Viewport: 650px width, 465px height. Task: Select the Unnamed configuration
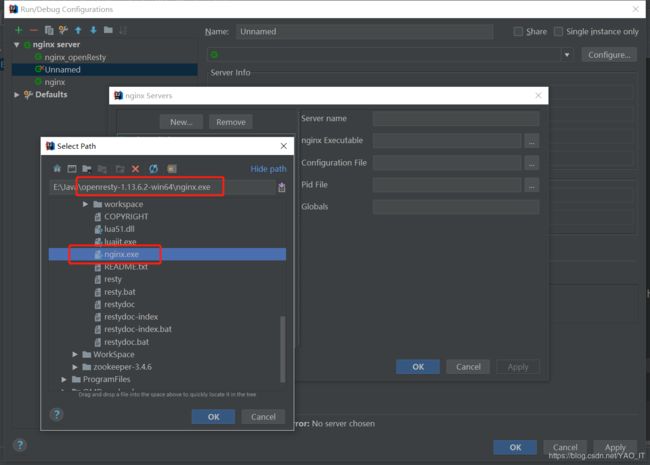104,70
